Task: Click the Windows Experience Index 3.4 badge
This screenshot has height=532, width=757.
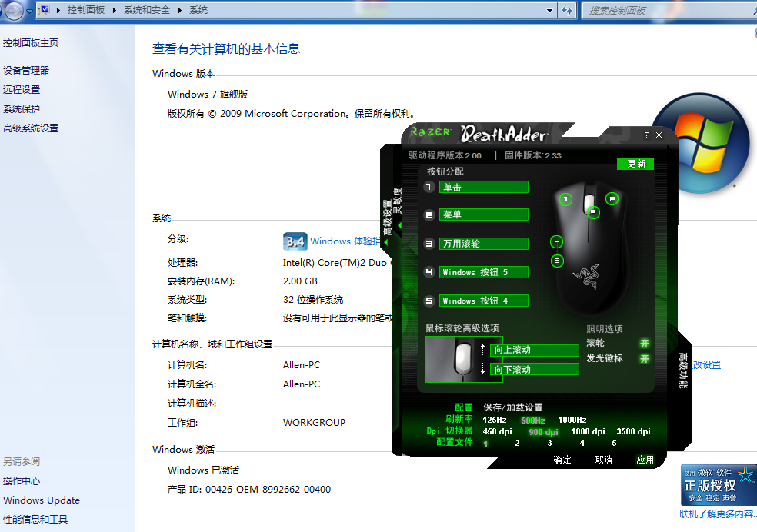Action: [295, 241]
